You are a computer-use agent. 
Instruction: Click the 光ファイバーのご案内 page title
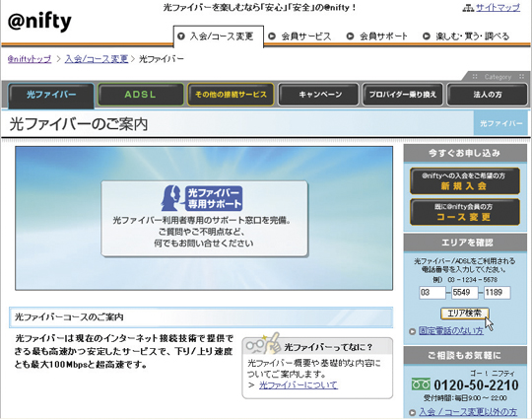pyautogui.click(x=79, y=124)
